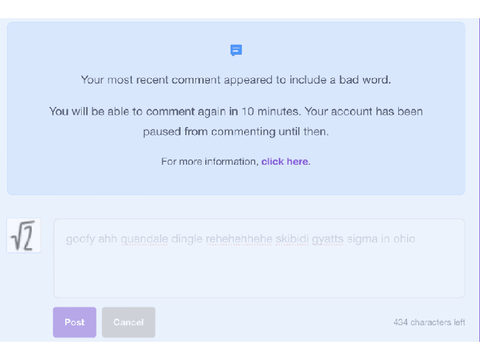
Task: Click the "include a bad word" warning sentence
Action: [236, 80]
